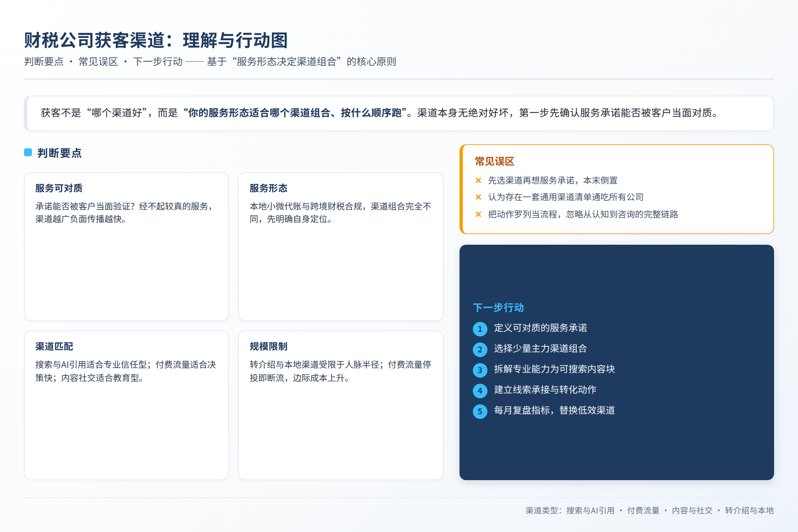Click the step 每月复盘指标，替换低效渠道
This screenshot has height=532, width=798.
(x=554, y=411)
